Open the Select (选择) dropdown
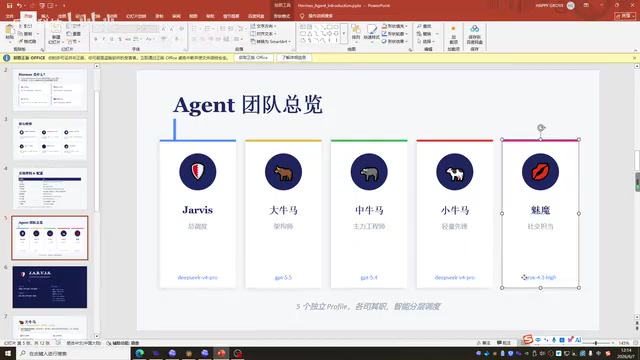 [x=426, y=42]
